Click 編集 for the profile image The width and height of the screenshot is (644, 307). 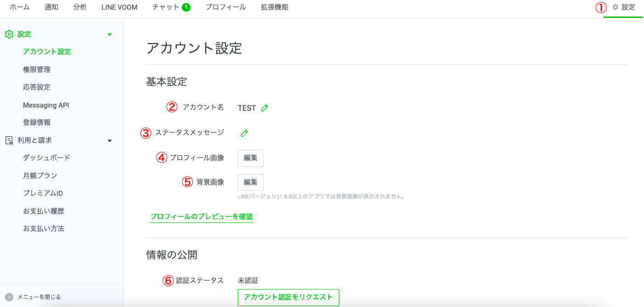pyautogui.click(x=250, y=158)
